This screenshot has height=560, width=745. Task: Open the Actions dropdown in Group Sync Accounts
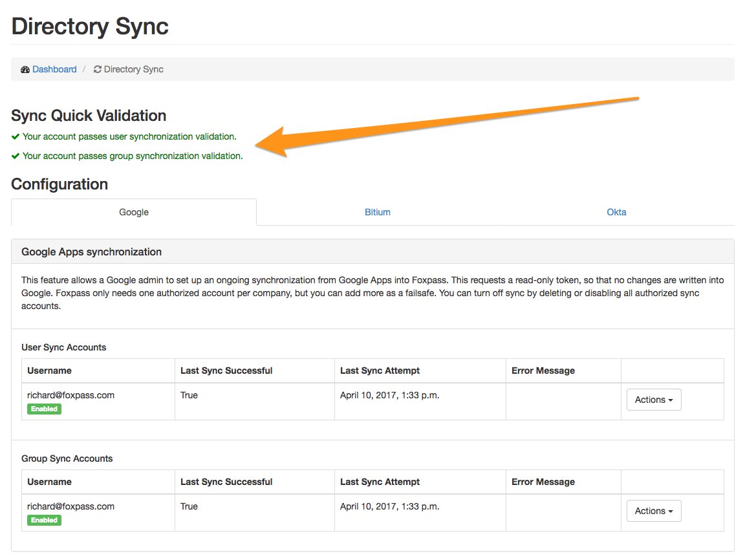click(x=653, y=511)
